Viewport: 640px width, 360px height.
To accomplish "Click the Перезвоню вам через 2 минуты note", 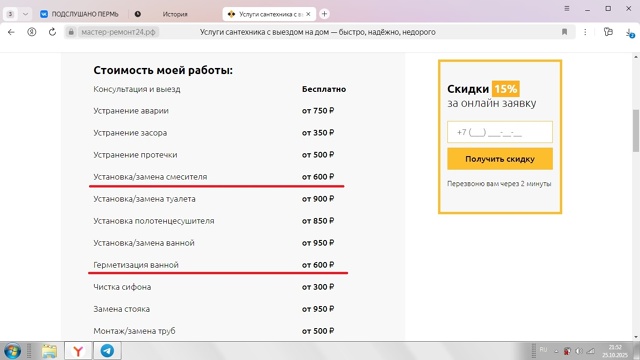I will point(499,184).
